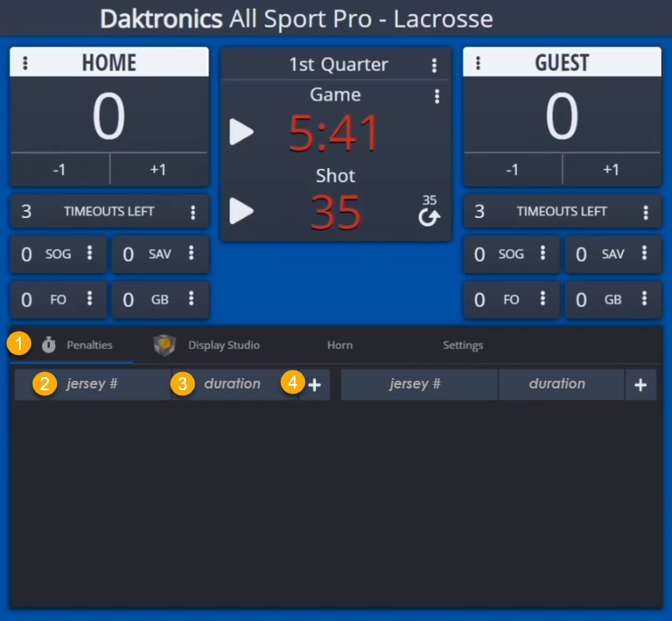Click the guest penalty jersey # field
The image size is (672, 621).
coord(420,384)
